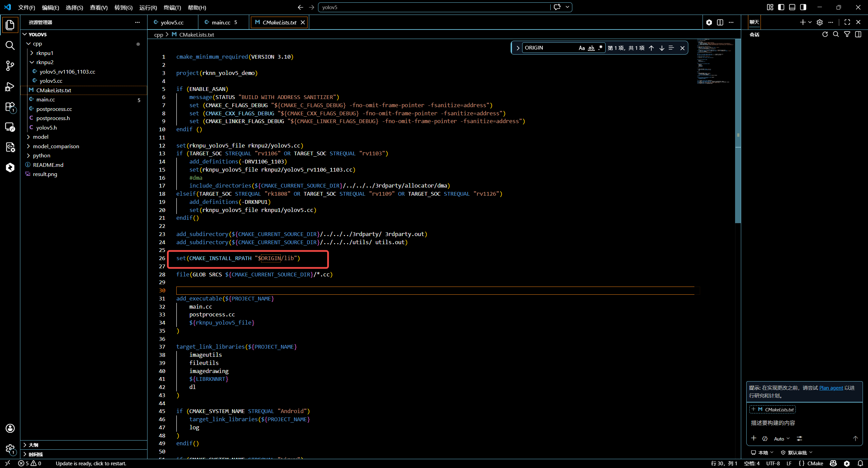Open the Run and Debug view

[10, 87]
